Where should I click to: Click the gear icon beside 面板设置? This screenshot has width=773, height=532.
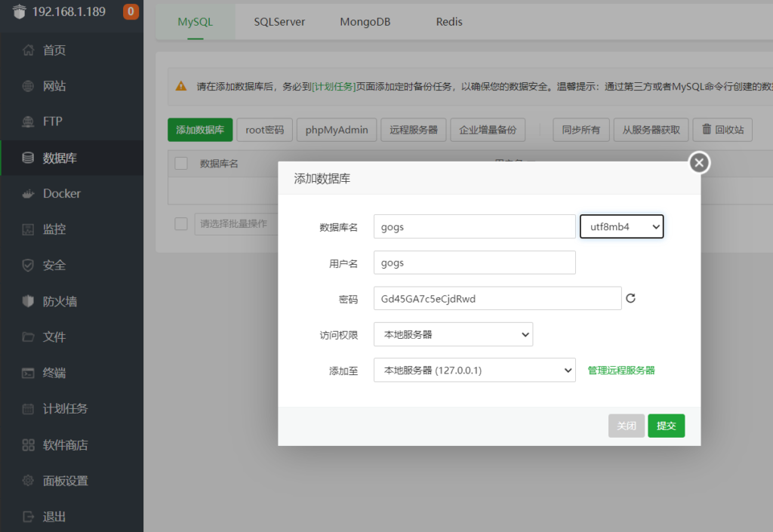[x=28, y=480]
